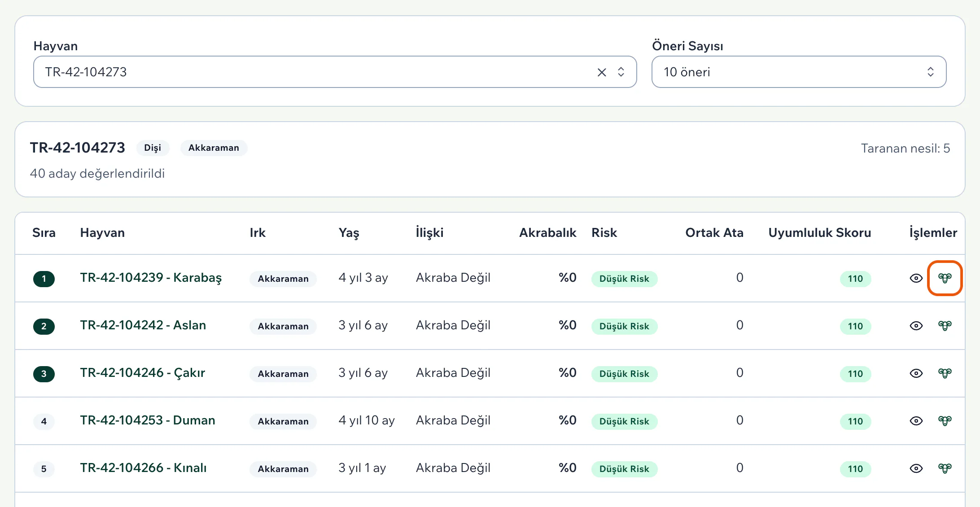Click the Hayvan column header in the table

tap(102, 233)
